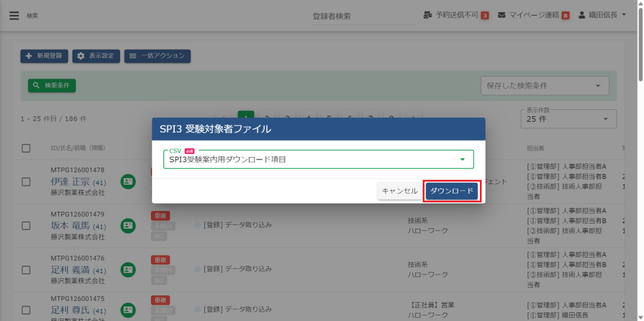Select checkbox beside 坂本 竜馬
Screen dimensions: 644x321
tap(26, 225)
